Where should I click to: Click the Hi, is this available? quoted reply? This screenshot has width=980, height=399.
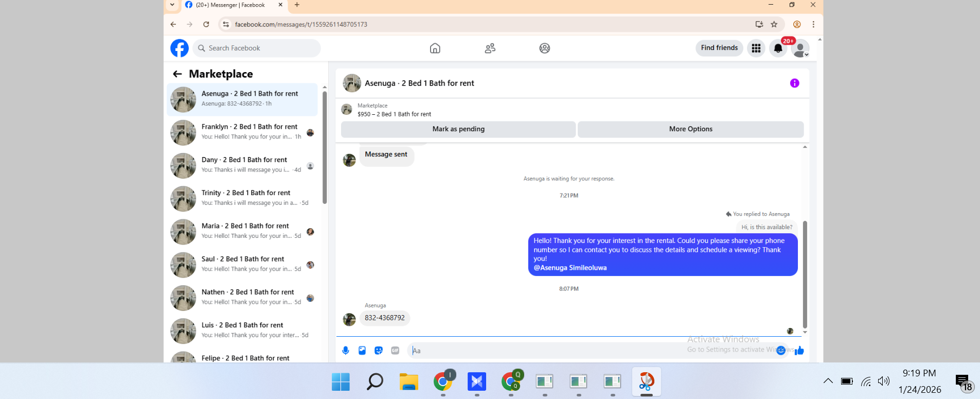click(x=767, y=227)
